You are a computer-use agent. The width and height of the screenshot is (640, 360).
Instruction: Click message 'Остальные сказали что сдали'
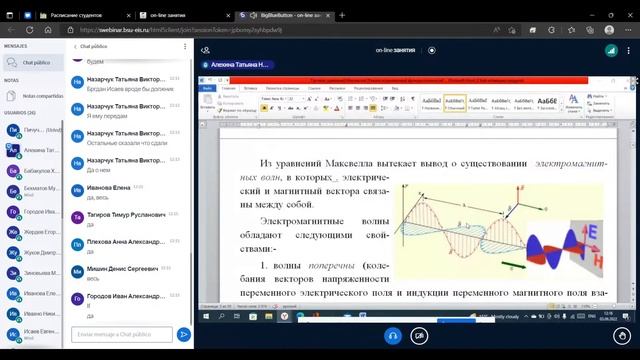[127, 143]
